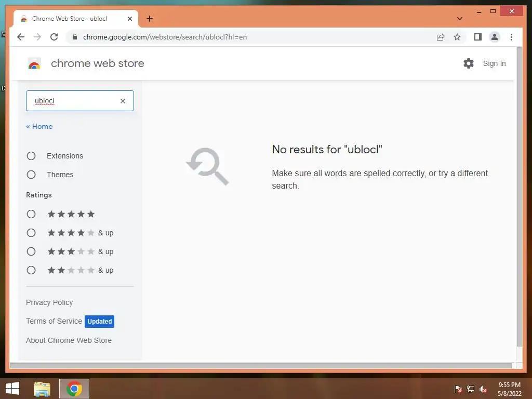Click the horizontal page scrollbar

(261, 365)
